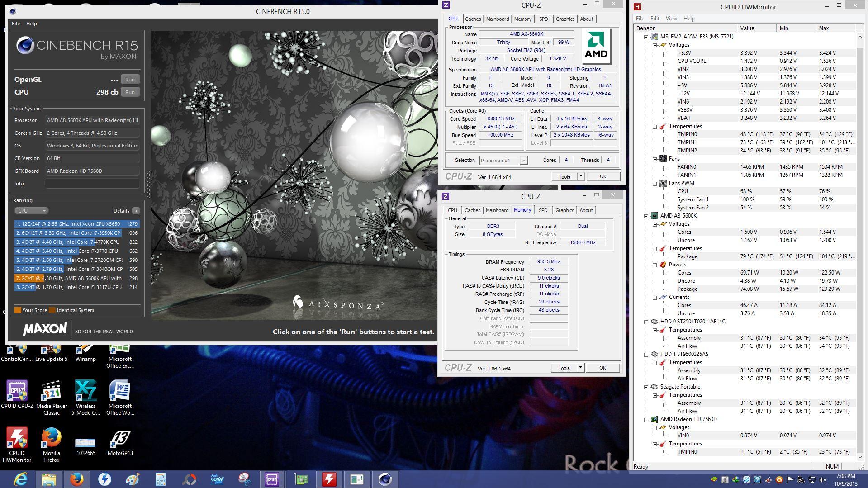Open the Processor #1 selection dropdown
The height and width of the screenshot is (488, 868).
(x=503, y=161)
